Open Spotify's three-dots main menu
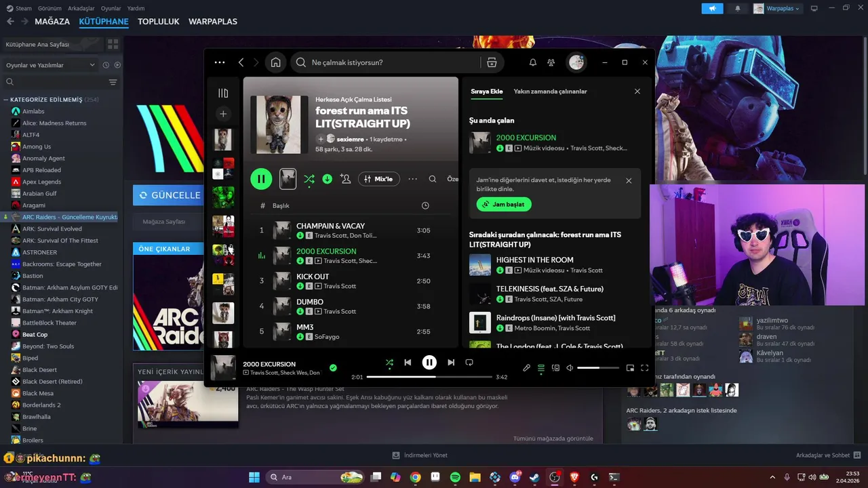 [219, 62]
